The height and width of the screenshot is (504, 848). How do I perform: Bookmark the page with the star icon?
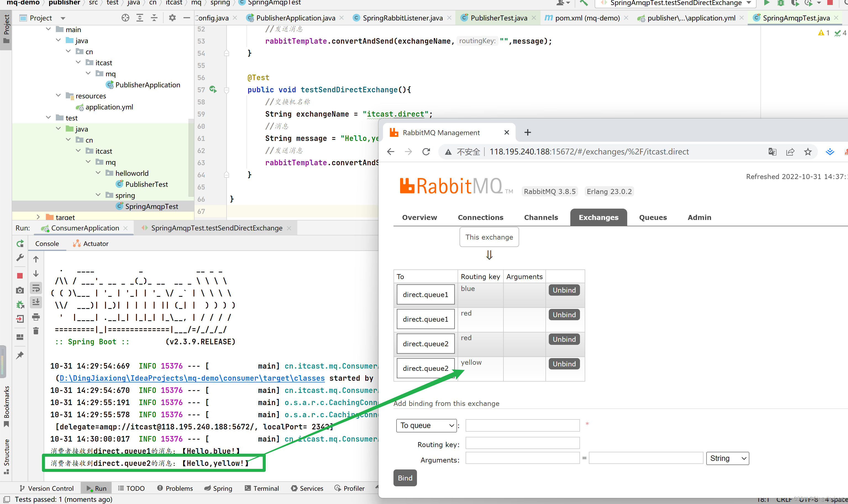(808, 152)
